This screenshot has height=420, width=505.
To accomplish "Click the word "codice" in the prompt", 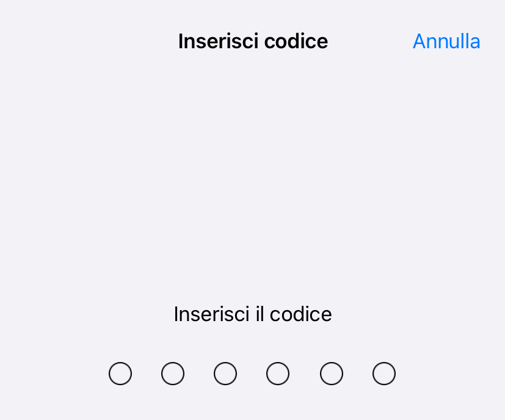I will click(x=300, y=314).
